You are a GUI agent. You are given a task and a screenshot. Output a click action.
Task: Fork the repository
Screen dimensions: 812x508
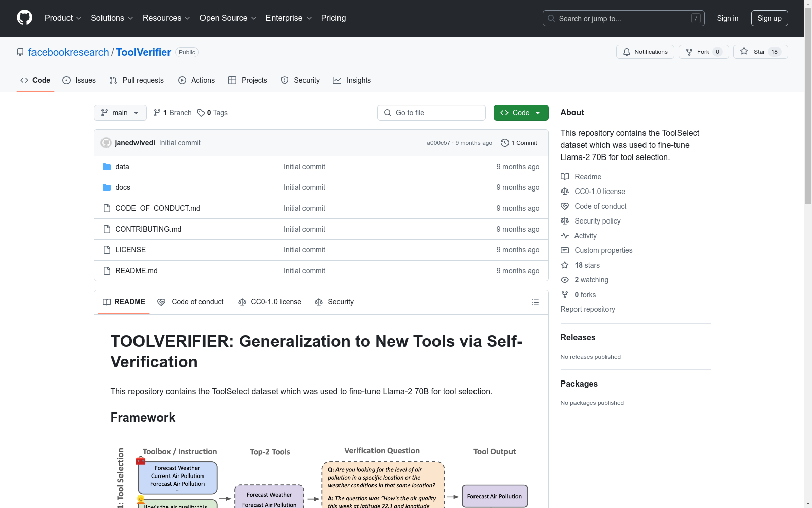pyautogui.click(x=704, y=52)
